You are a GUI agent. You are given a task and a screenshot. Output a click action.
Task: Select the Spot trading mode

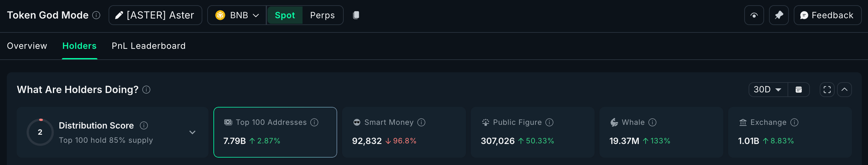click(x=285, y=15)
